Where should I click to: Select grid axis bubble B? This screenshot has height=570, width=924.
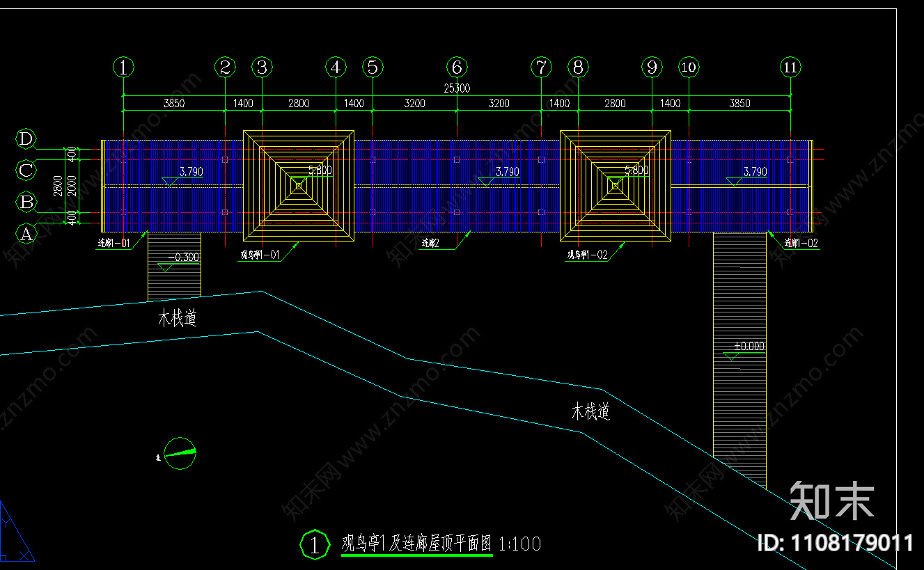(26, 203)
